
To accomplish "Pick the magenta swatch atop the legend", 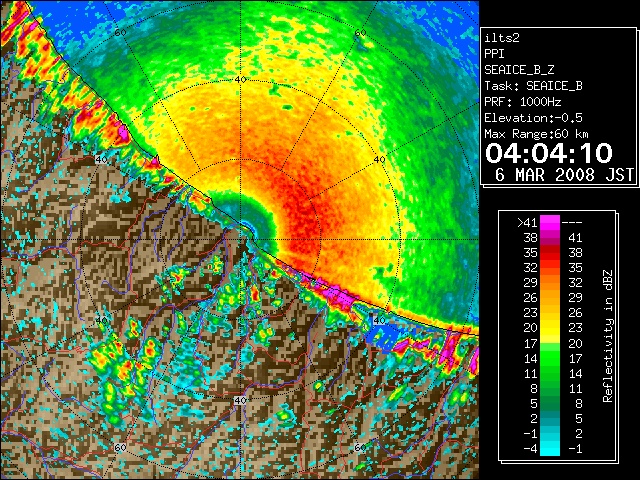I will [x=550, y=223].
